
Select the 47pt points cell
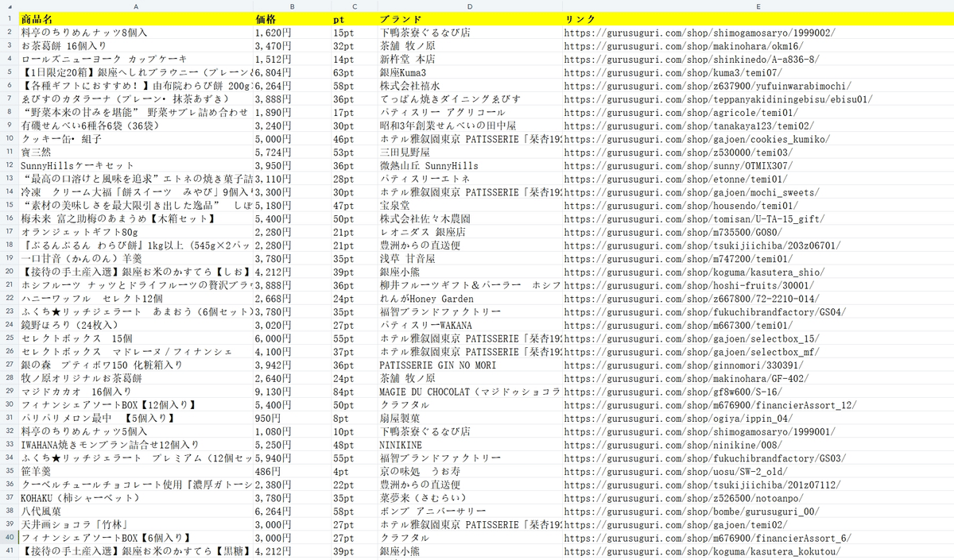tap(355, 205)
